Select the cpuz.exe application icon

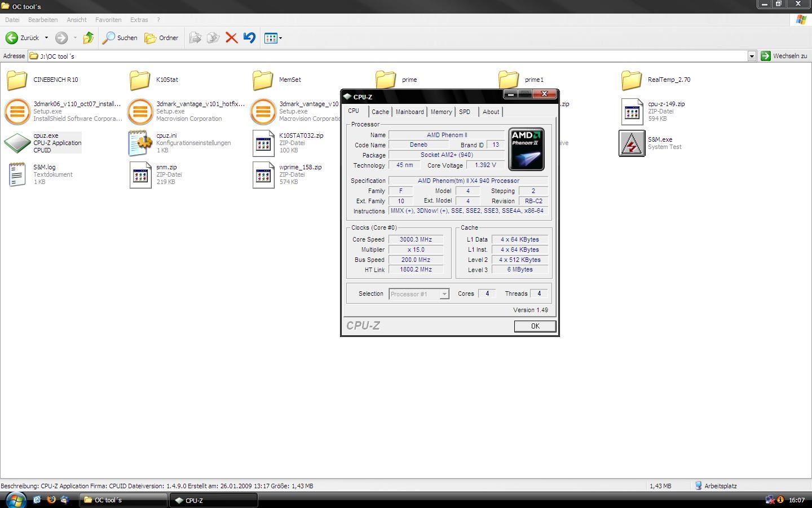click(x=17, y=143)
